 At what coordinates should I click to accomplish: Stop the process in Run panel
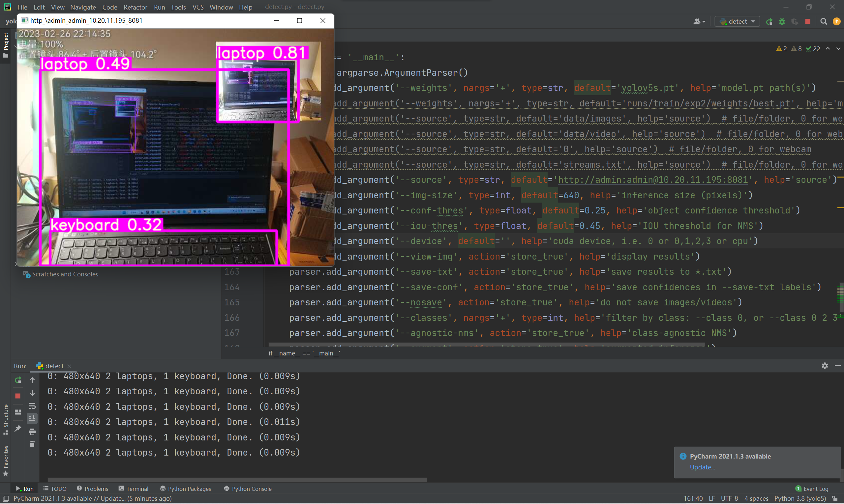pos(18,396)
